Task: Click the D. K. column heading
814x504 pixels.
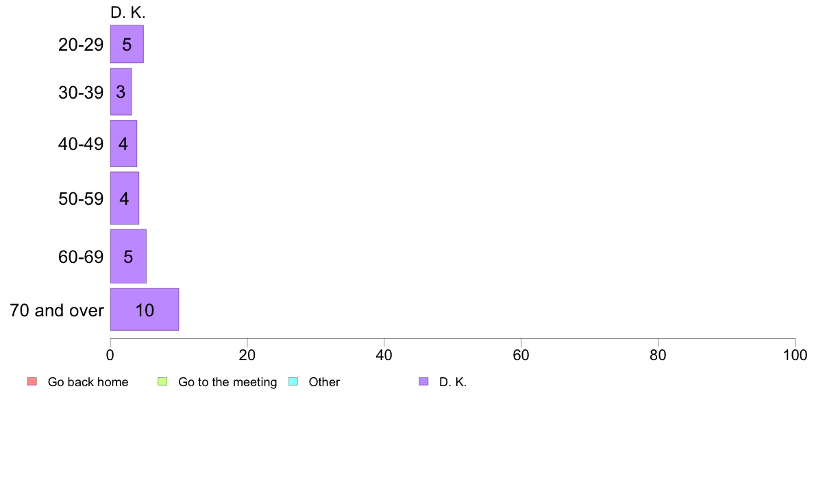Action: [128, 12]
